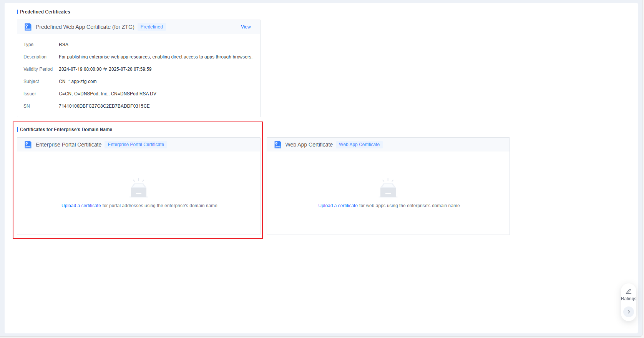Click the blue Predefined tag

(x=152, y=27)
